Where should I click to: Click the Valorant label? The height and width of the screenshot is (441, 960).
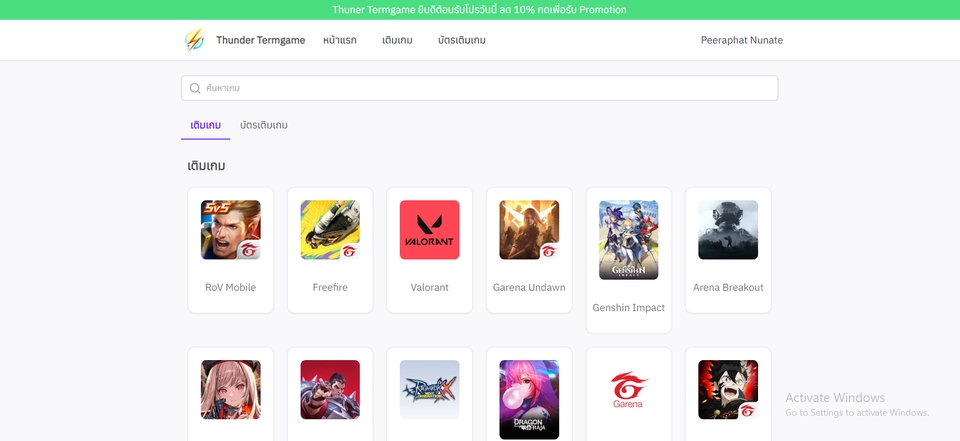430,287
